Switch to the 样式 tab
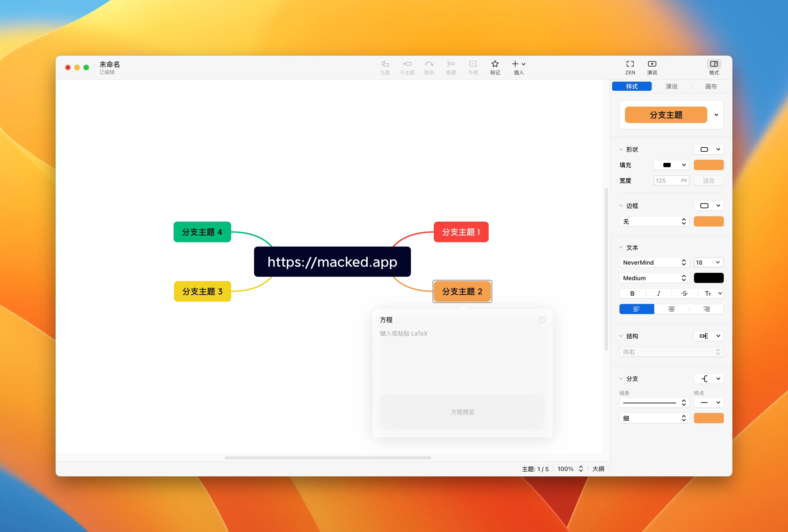This screenshot has height=532, width=788. pyautogui.click(x=632, y=86)
